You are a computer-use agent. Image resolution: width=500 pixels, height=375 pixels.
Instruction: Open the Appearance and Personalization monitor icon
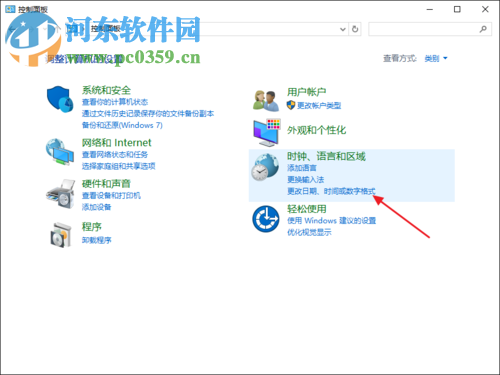coord(267,132)
